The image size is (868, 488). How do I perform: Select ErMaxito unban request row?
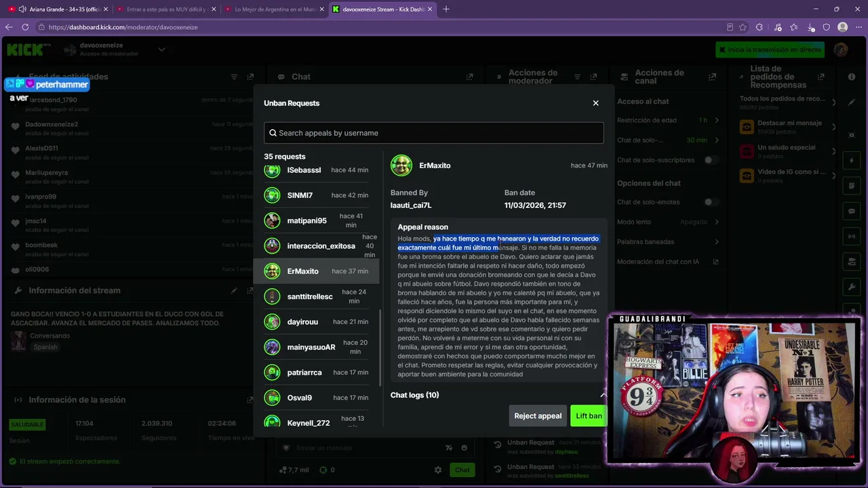316,271
